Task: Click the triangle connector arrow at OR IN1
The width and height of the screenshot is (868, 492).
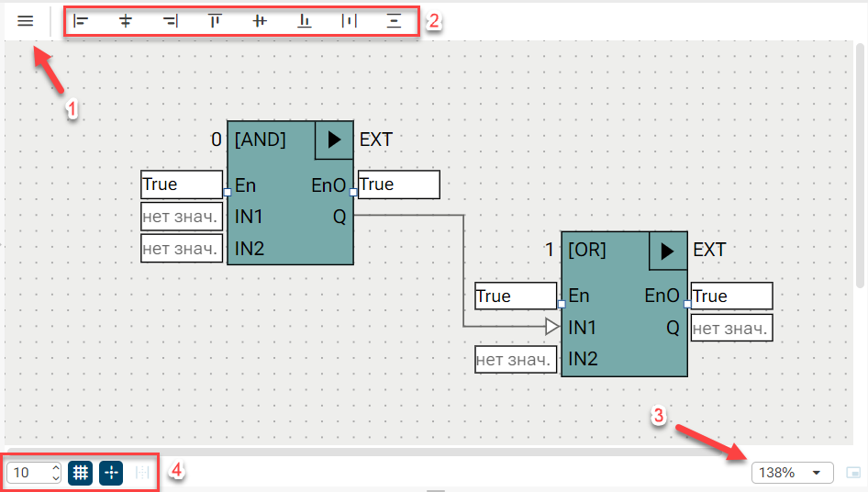Action: pos(552,327)
